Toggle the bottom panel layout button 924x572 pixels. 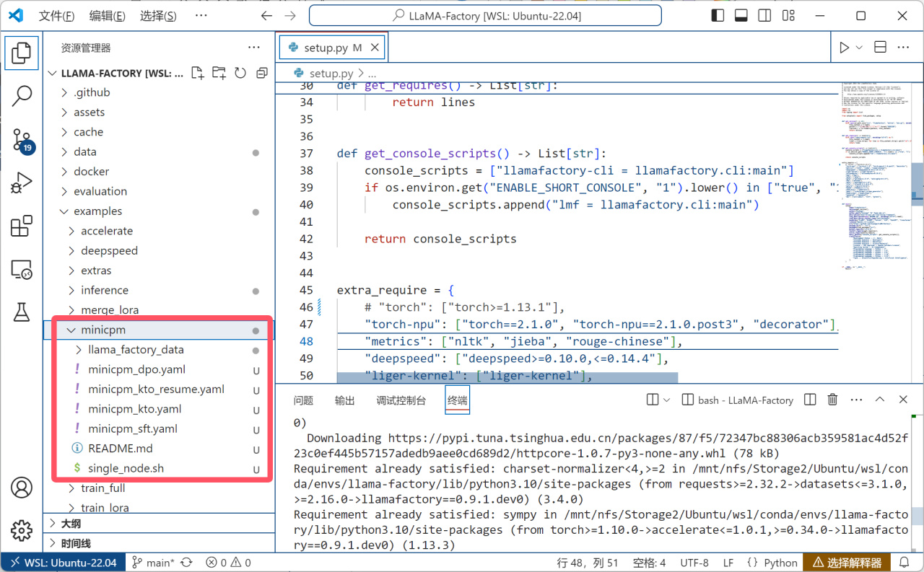741,16
